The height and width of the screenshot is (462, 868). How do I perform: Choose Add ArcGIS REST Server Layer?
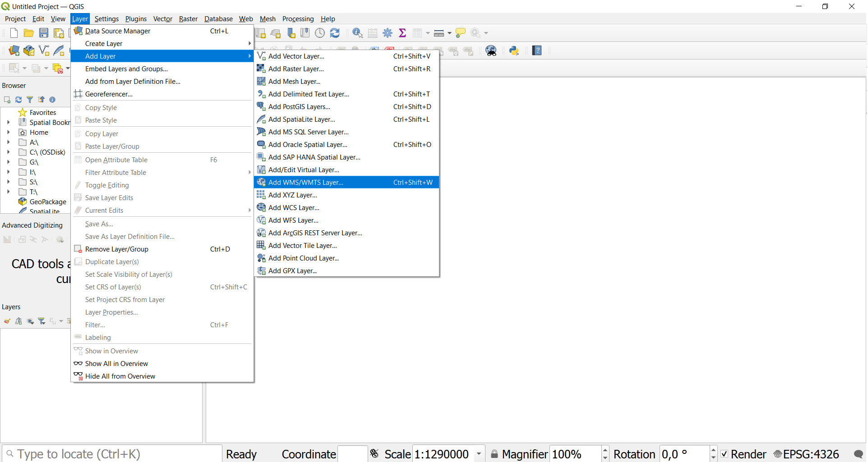(346, 233)
